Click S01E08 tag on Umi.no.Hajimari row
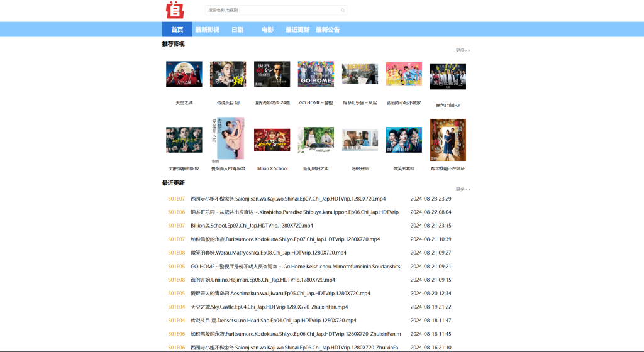This screenshot has height=352, width=644. pyautogui.click(x=177, y=280)
